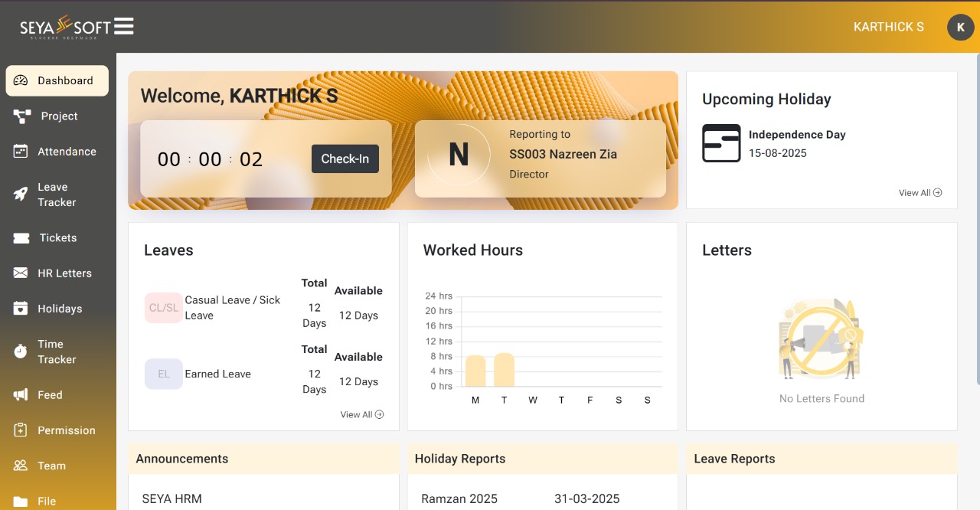Click 'Worked Hours' card title
The image size is (980, 510).
tap(473, 250)
